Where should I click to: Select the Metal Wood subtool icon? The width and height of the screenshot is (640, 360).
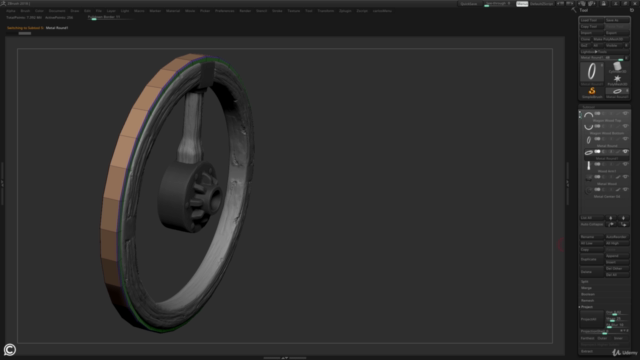coord(588,178)
